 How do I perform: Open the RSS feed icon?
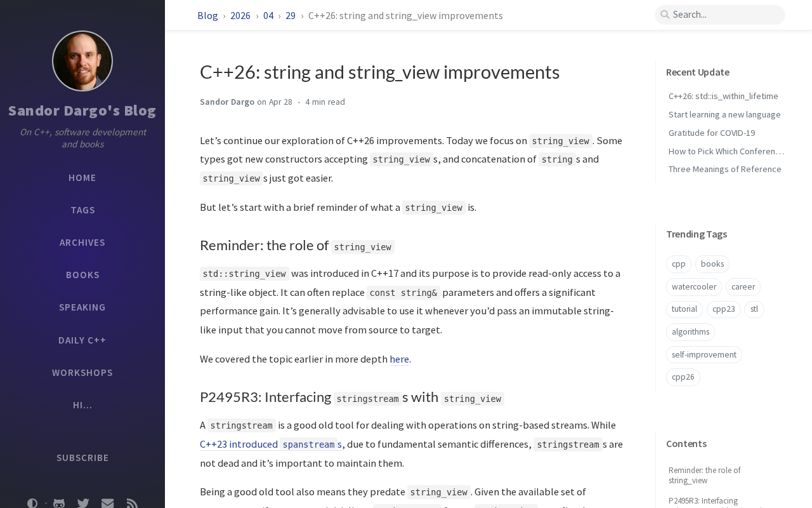tap(132, 503)
